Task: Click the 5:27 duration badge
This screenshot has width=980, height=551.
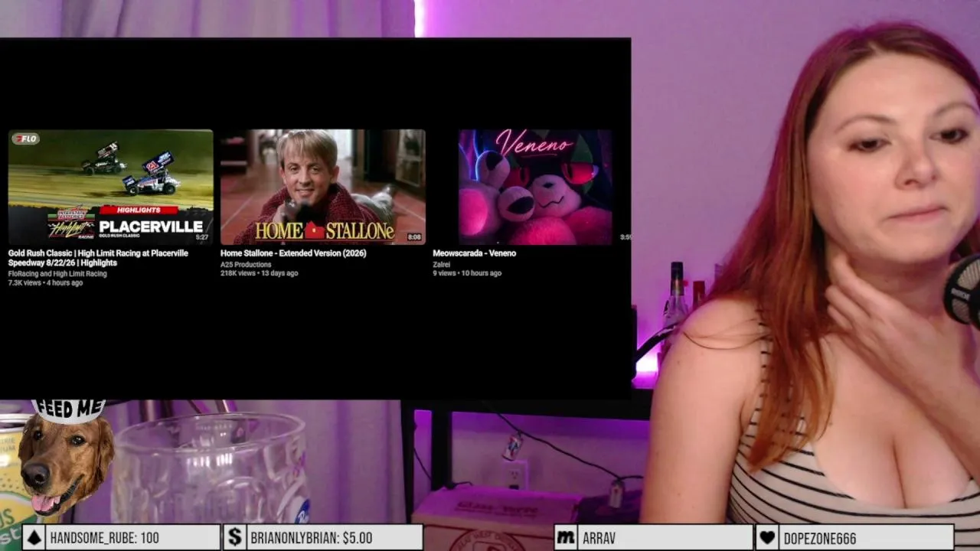Action: pyautogui.click(x=202, y=237)
